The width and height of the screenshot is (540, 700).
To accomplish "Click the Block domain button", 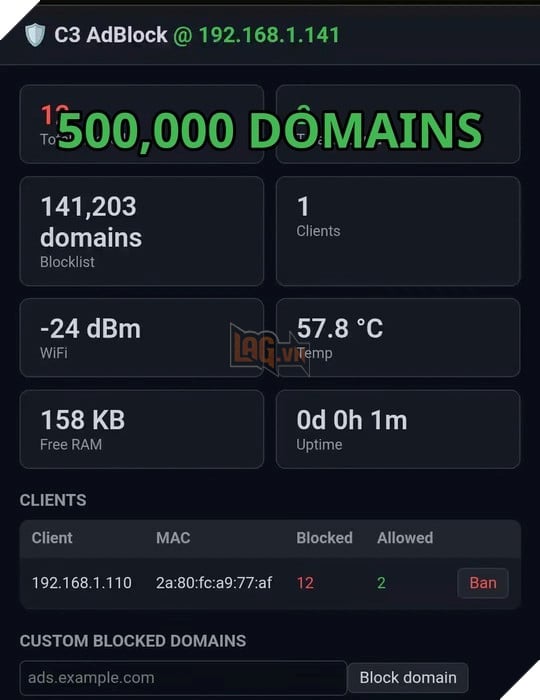I will click(408, 678).
